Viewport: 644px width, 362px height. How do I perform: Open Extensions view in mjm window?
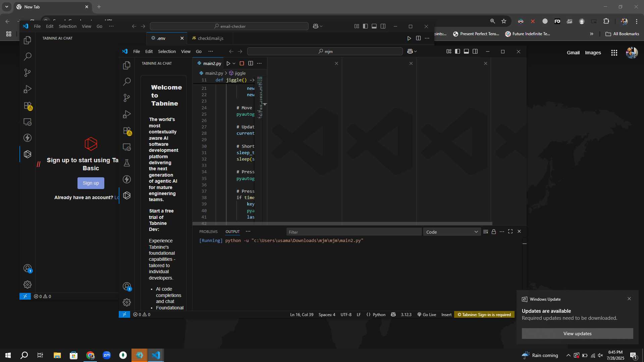(x=127, y=131)
